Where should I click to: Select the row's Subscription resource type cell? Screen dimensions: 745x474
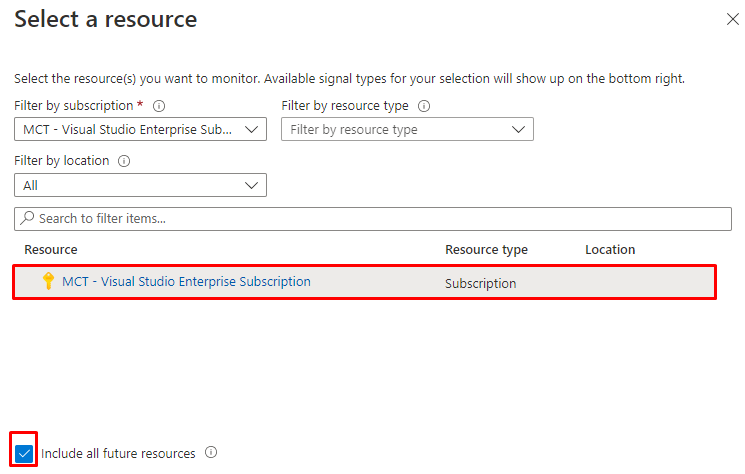click(x=481, y=283)
